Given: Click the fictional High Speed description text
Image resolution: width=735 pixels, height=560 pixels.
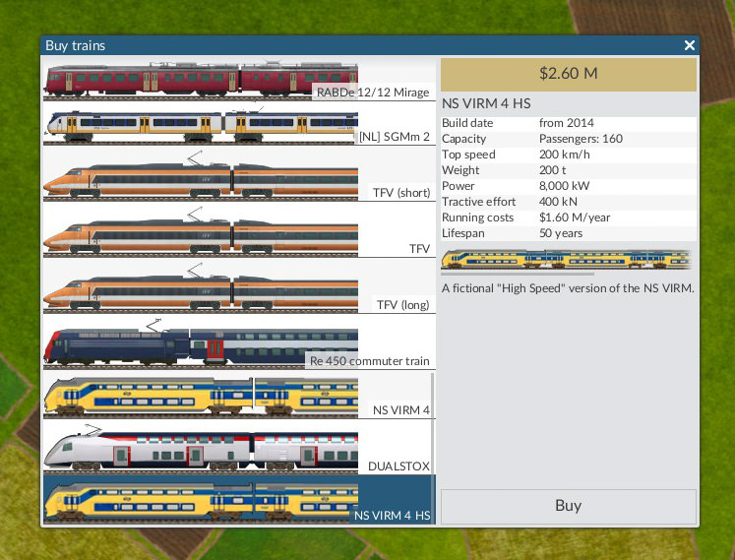Looking at the screenshot, I should click(568, 288).
